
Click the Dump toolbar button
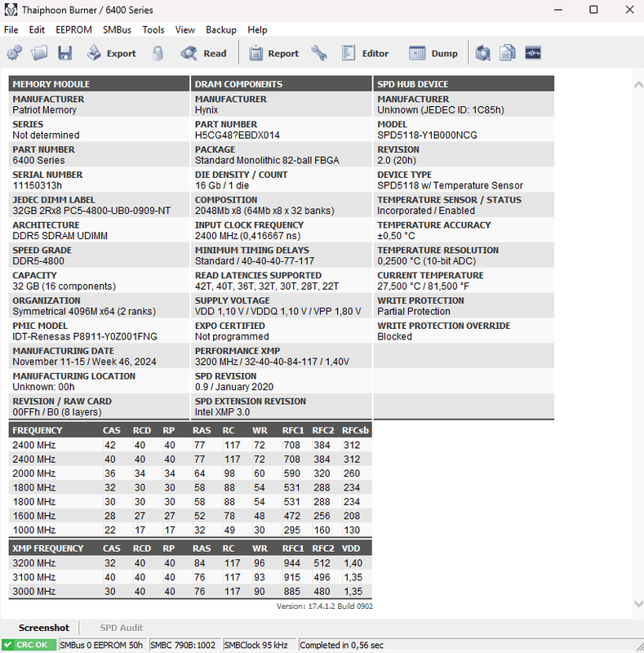[433, 53]
